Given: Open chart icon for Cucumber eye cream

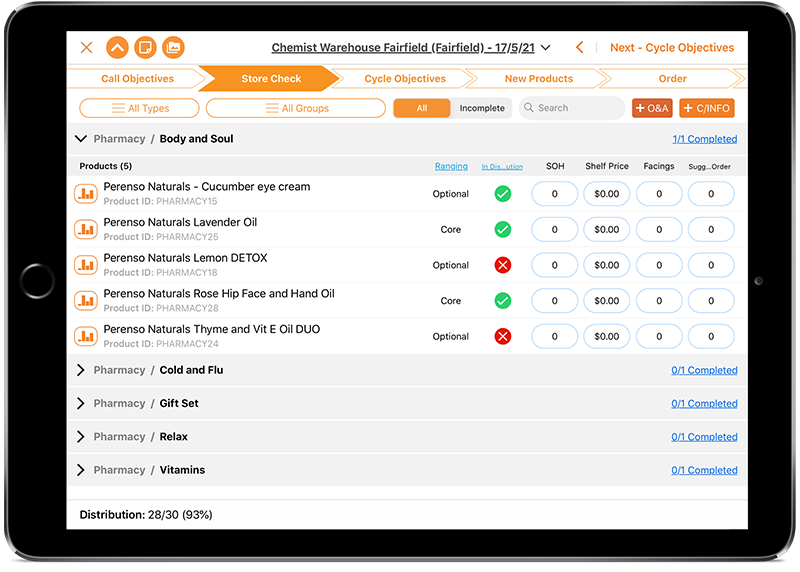Looking at the screenshot, I should coord(86,193).
